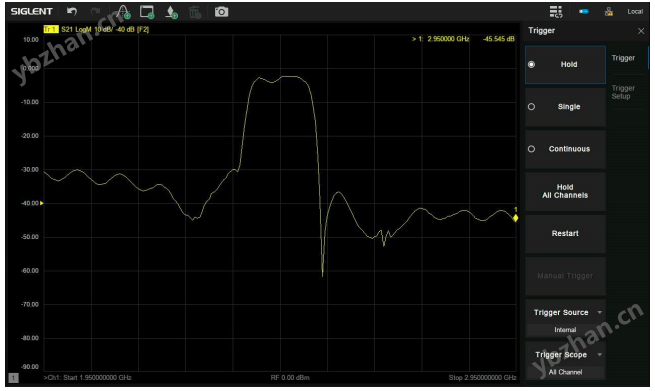Open the Trigger tab in the side menu

[623, 58]
